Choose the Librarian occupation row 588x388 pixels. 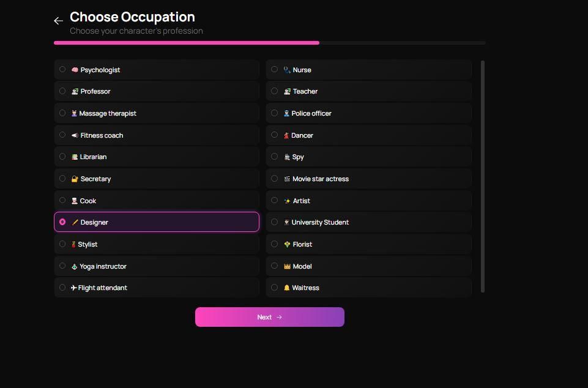157,157
